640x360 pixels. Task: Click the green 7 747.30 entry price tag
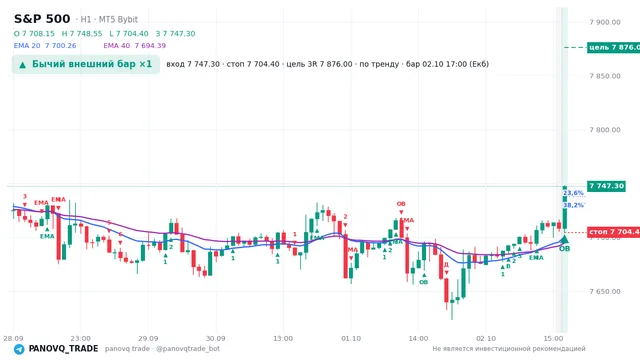pos(606,186)
